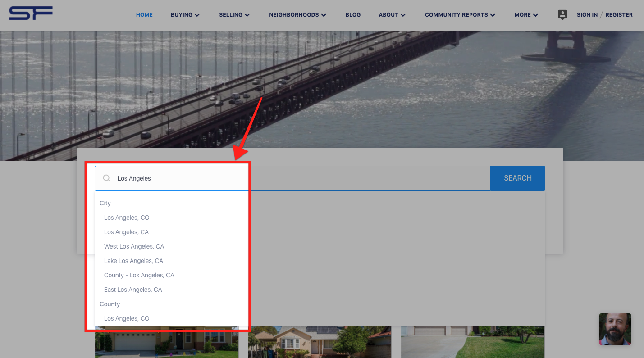Click the blue SEARCH button
The width and height of the screenshot is (644, 358).
click(518, 178)
